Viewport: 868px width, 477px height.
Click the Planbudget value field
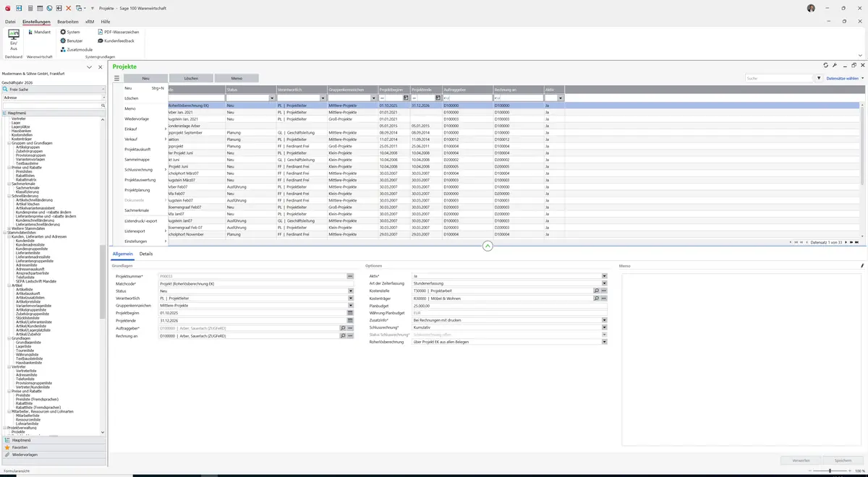509,306
